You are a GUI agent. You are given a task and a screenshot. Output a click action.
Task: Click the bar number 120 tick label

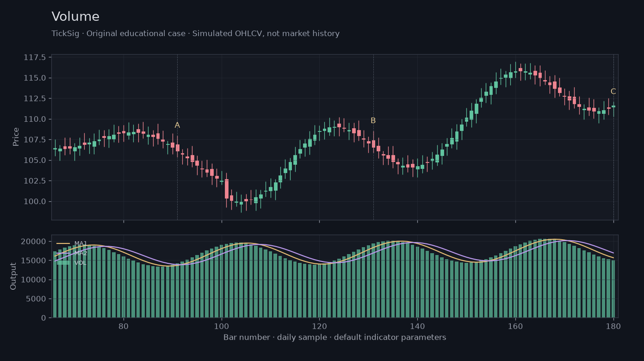[319, 326]
